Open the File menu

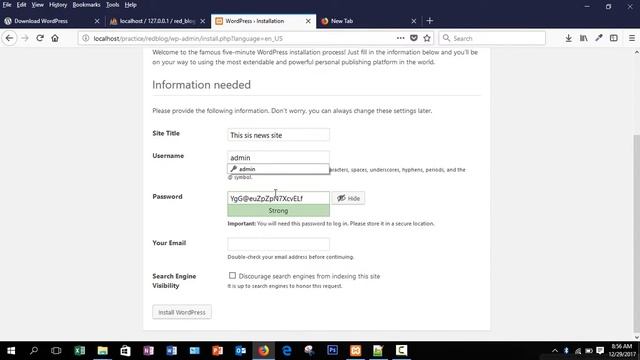7,5
